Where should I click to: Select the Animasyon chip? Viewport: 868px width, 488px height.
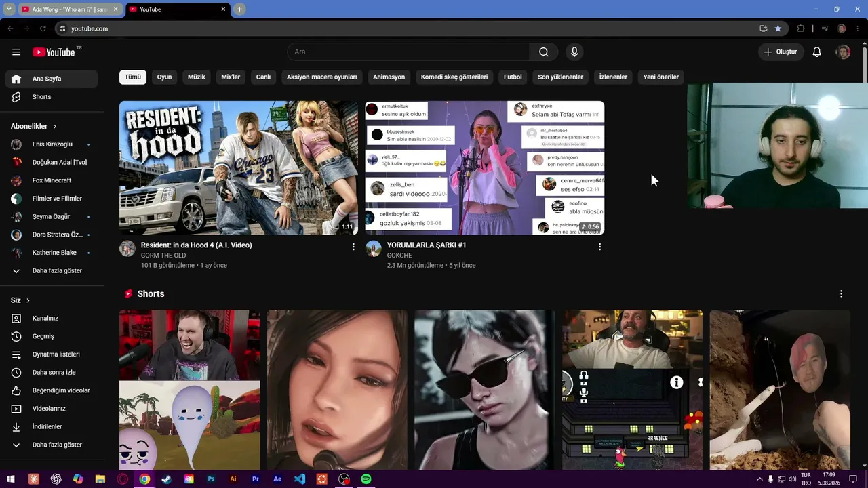tap(389, 77)
